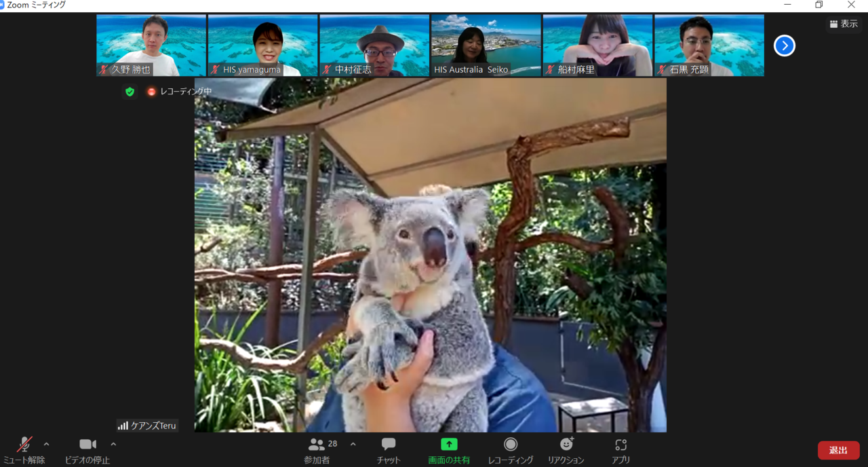Expand audio options arrow beside the microphone
Image resolution: width=868 pixels, height=467 pixels.
(46, 445)
